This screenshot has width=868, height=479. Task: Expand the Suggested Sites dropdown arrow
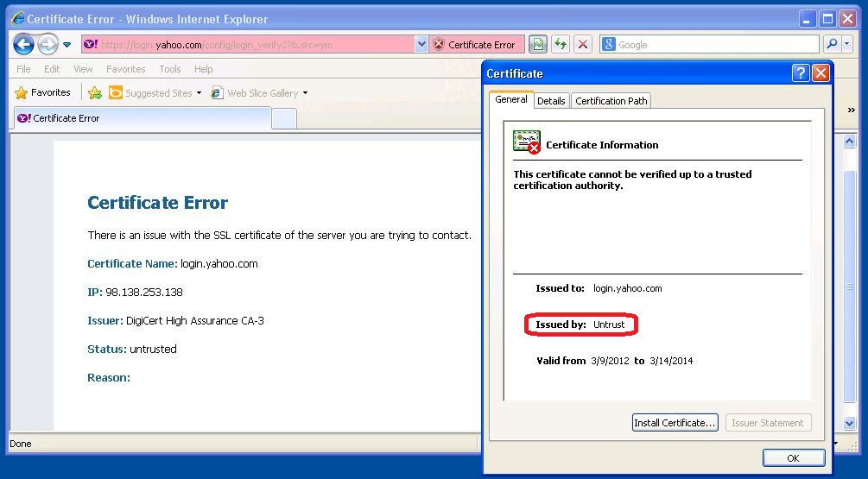point(199,93)
